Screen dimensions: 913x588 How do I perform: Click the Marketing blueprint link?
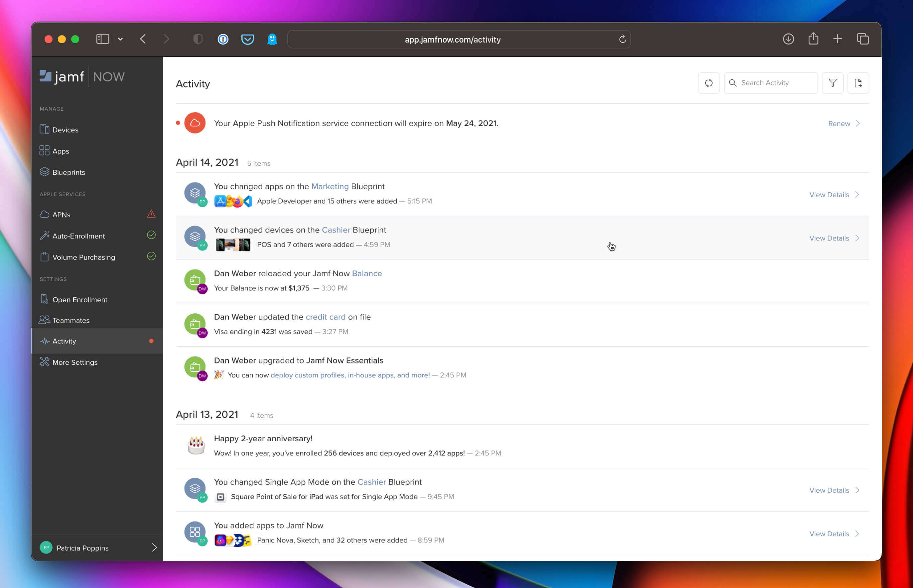330,186
